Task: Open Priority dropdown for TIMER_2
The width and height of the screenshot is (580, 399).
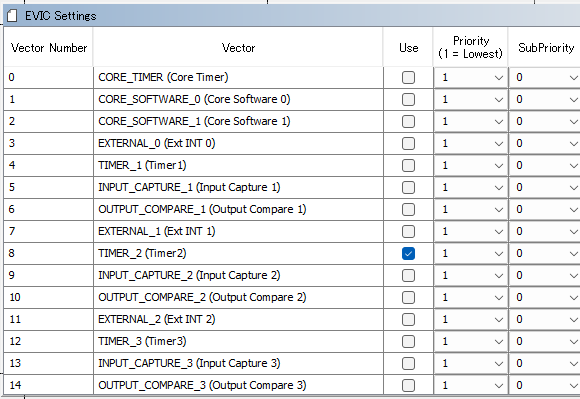Action: tap(471, 253)
